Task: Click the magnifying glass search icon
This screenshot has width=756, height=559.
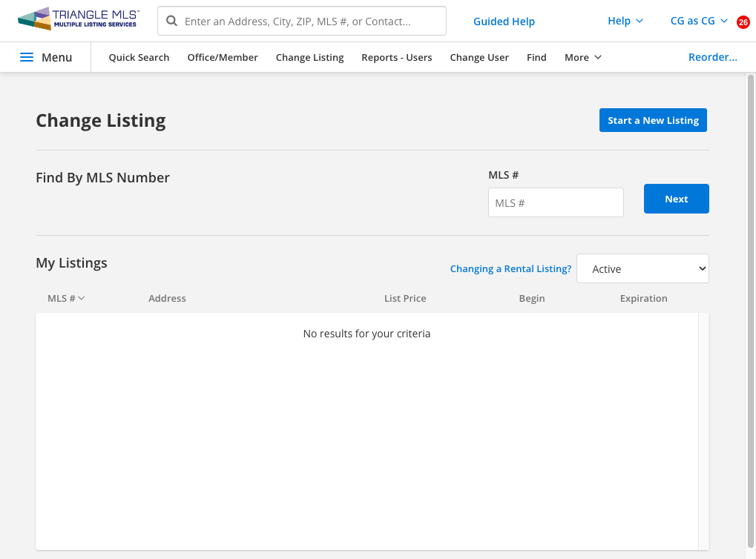Action: coord(171,21)
